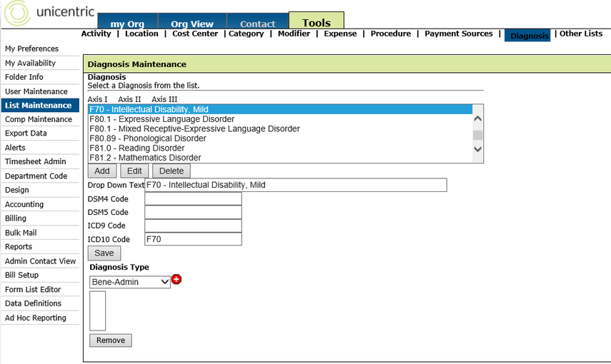Open the Category submenu
This screenshot has height=364, width=611.
pyautogui.click(x=247, y=34)
